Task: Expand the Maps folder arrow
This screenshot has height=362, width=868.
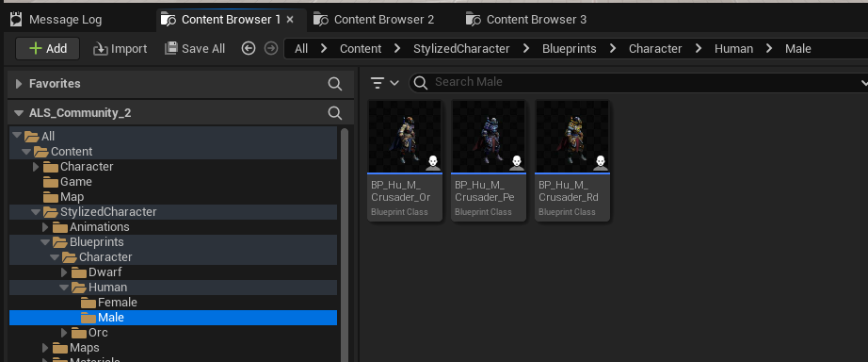Action: (45, 348)
